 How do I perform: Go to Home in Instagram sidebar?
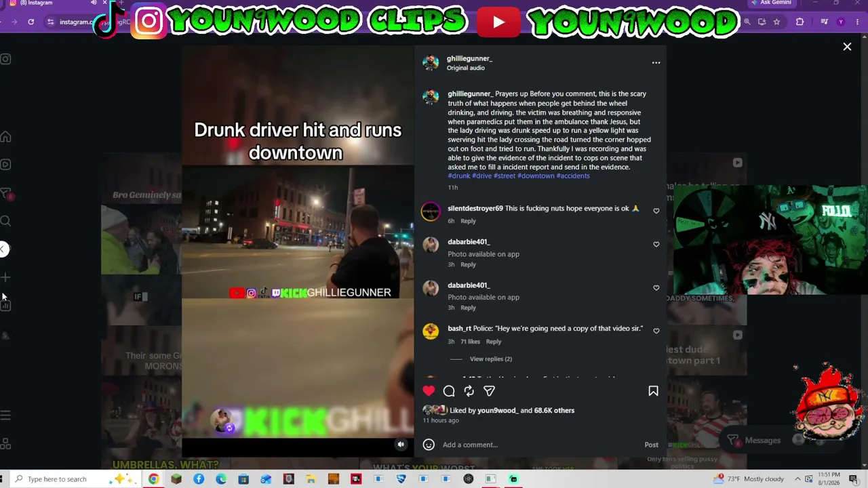click(x=5, y=137)
